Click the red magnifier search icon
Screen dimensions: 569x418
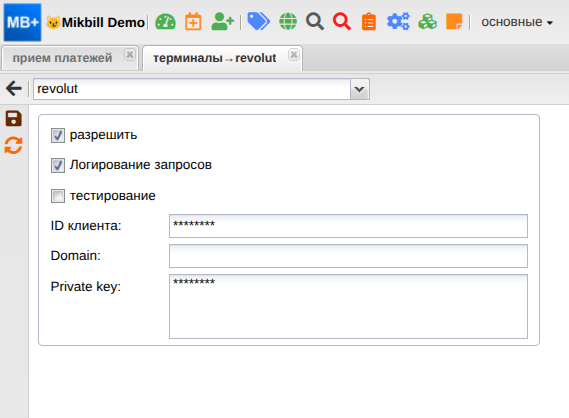(x=342, y=22)
